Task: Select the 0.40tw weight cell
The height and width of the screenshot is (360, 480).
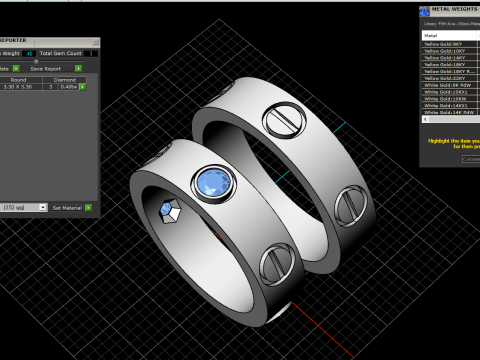Action: tap(69, 87)
